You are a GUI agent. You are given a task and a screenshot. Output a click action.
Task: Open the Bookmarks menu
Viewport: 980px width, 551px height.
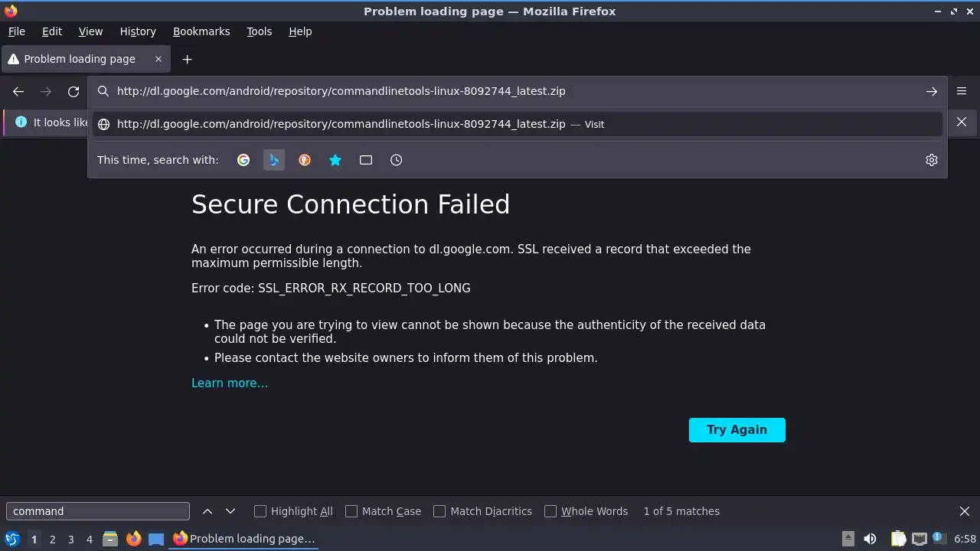pyautogui.click(x=201, y=31)
